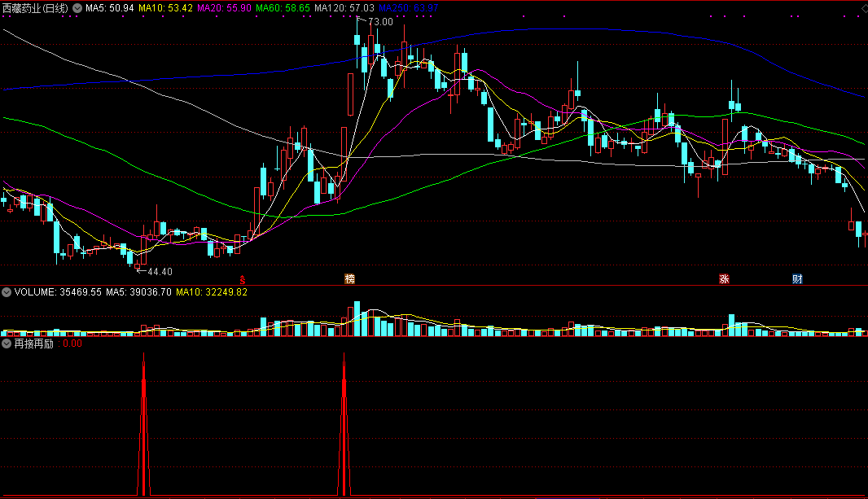
Task: Select the MA60: 58.65 label
Action: [283, 8]
